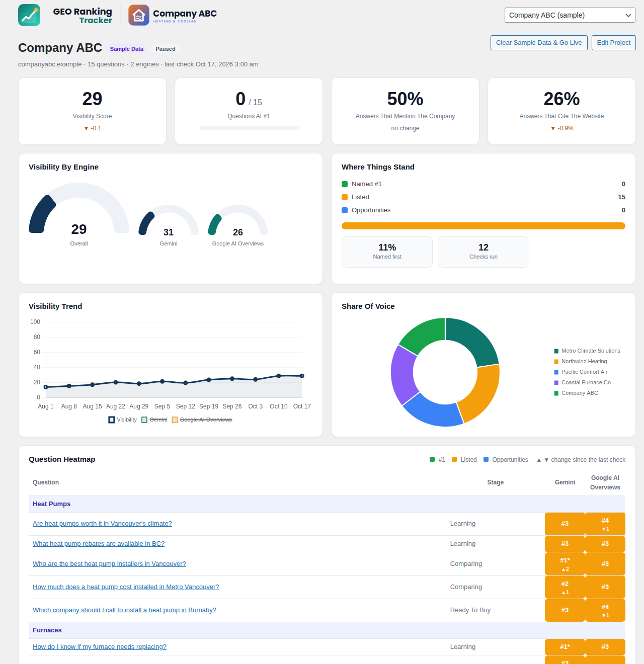Click Metro Climate Solutions legend swatch
This screenshot has width=644, height=664.
556,351
